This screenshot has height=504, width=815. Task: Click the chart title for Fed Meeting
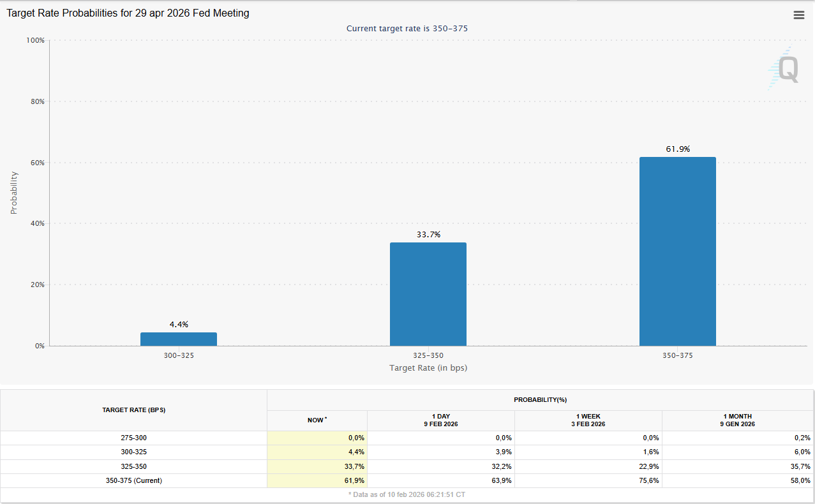click(x=128, y=13)
